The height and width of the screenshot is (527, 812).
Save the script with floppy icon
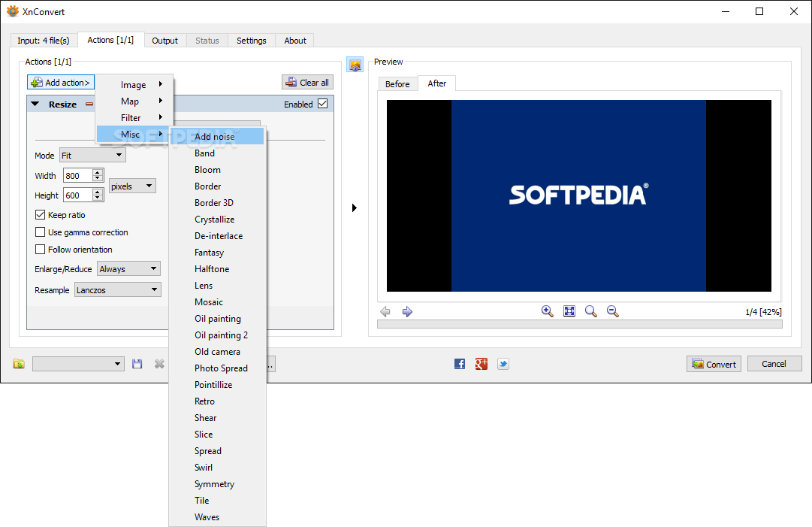pyautogui.click(x=137, y=364)
